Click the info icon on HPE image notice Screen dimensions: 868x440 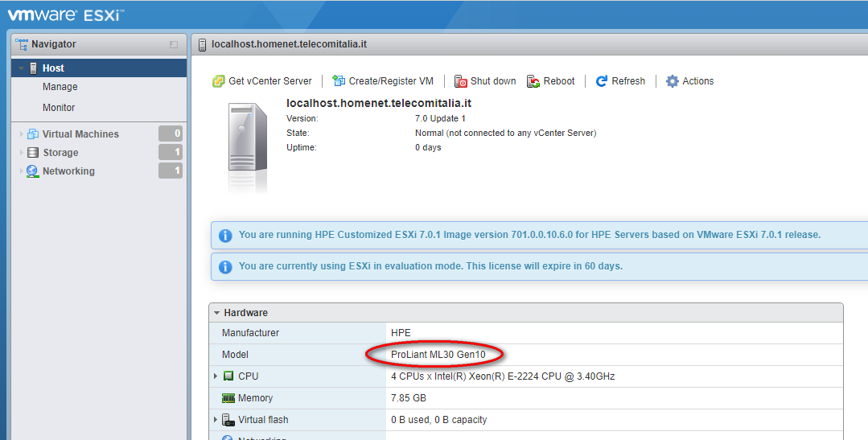225,235
